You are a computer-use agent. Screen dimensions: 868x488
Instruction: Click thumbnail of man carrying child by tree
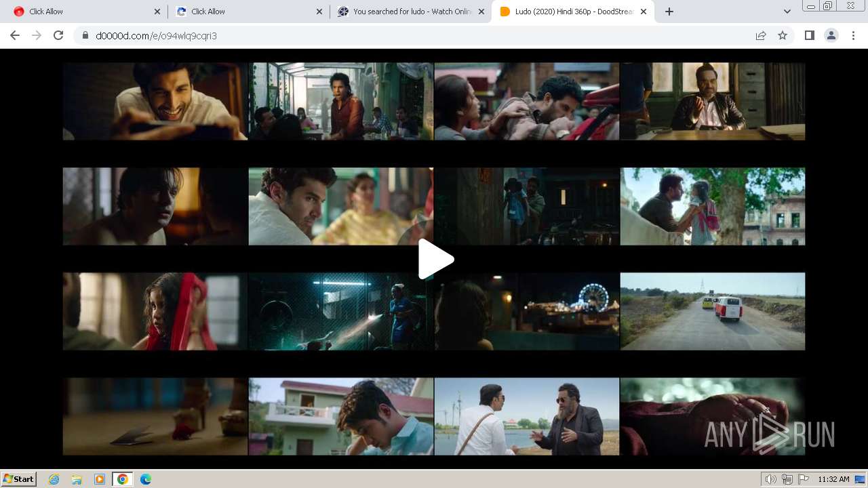[713, 206]
